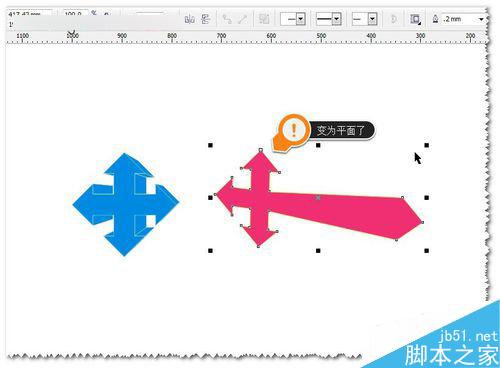Click the grayed-out Close curve icon
500x368 pixels.
click(393, 19)
